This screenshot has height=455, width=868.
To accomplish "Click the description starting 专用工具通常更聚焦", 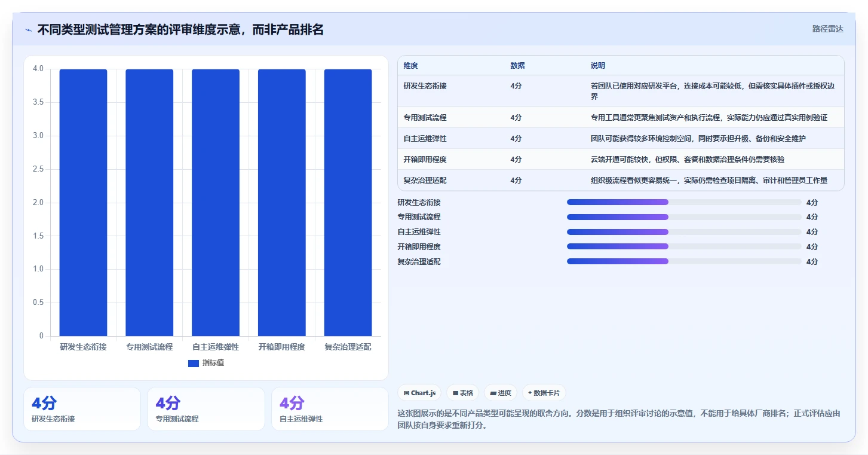I will point(709,118).
